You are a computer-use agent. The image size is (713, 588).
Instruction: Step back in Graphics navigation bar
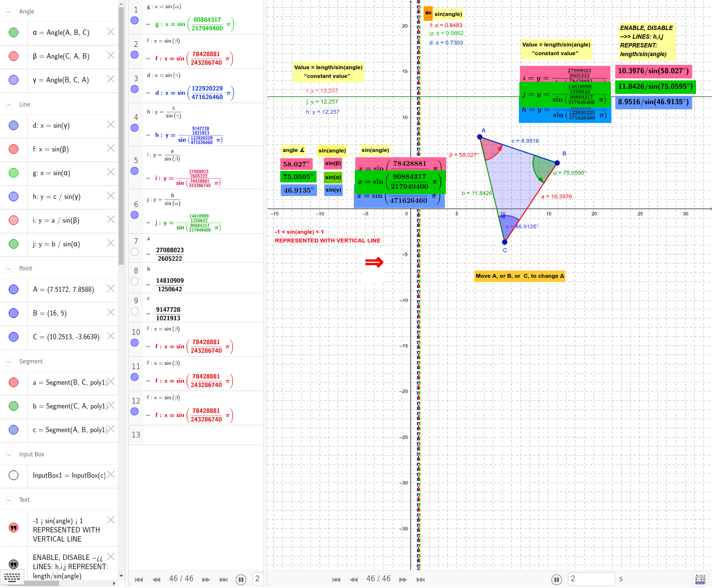(x=354, y=579)
